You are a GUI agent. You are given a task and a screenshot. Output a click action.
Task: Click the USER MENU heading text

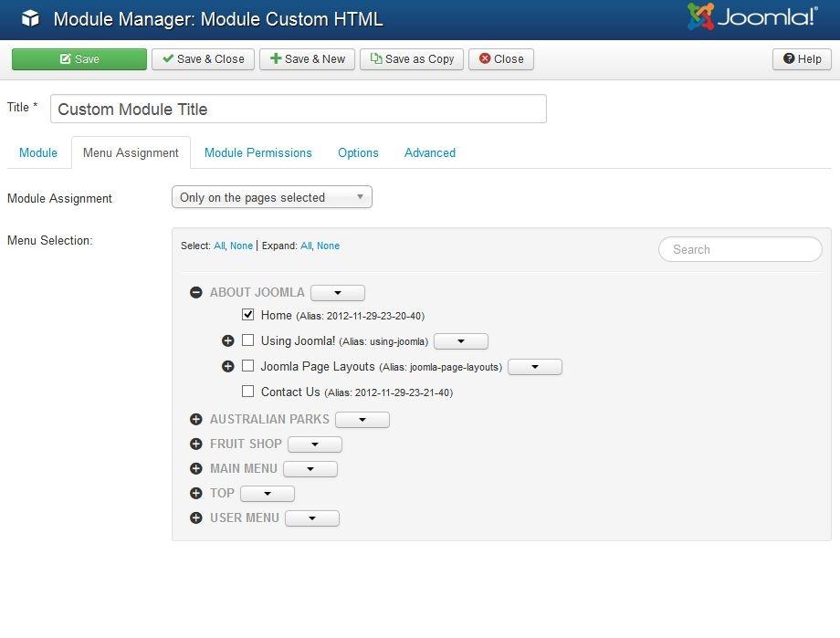click(x=245, y=518)
